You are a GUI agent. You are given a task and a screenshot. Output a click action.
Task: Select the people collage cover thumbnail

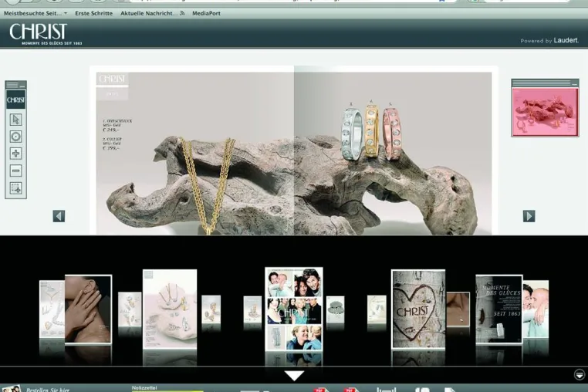pos(294,309)
